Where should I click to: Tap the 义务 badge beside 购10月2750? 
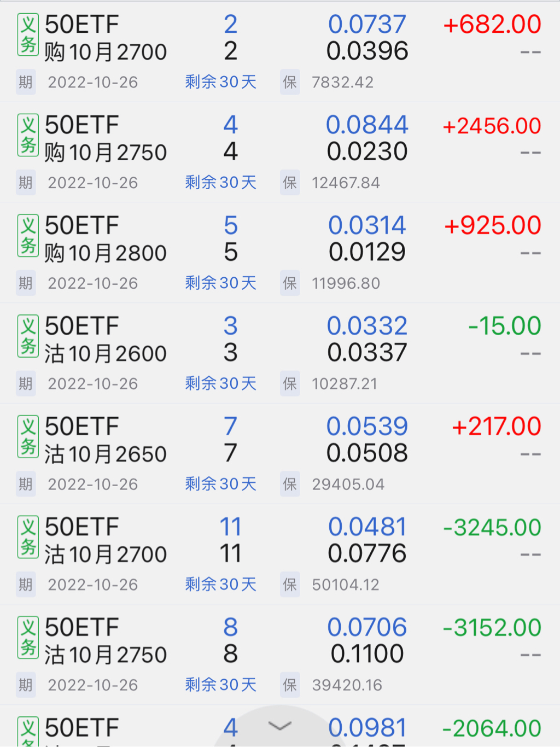(x=28, y=135)
